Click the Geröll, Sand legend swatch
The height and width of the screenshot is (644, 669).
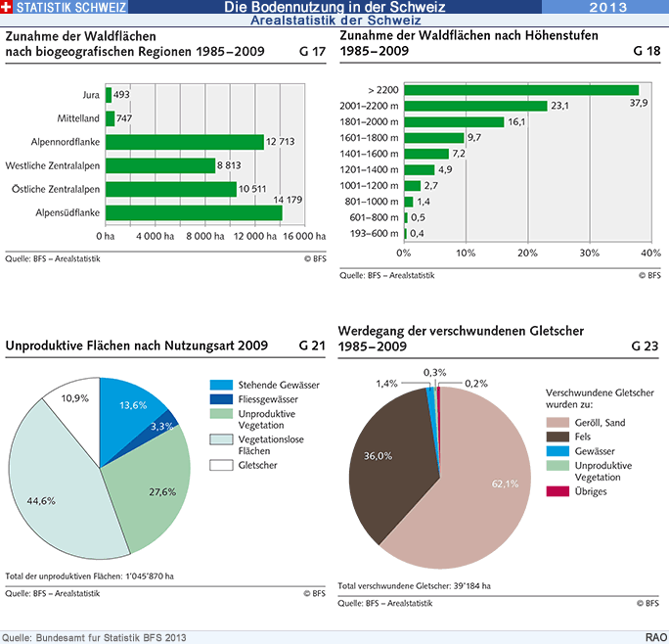pos(557,423)
